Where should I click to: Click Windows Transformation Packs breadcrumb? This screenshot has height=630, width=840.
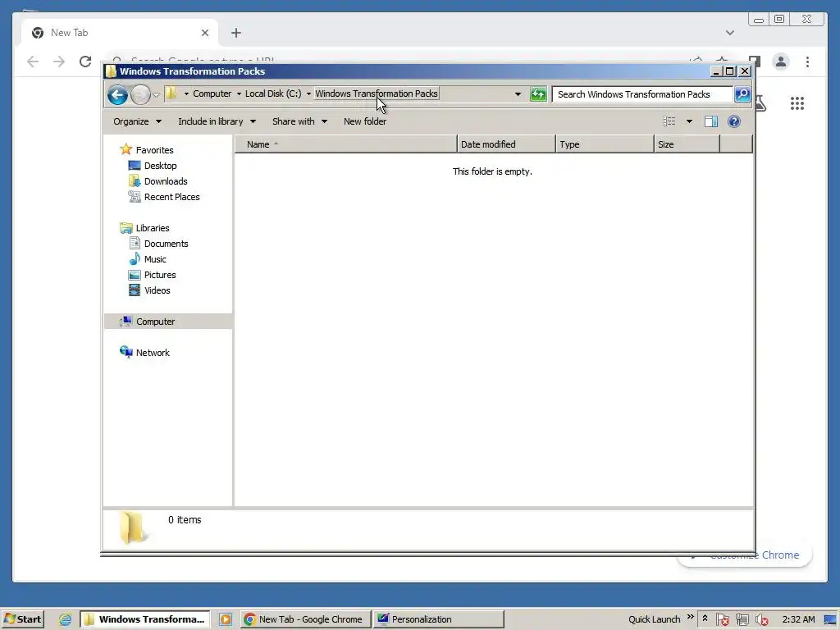coord(377,94)
